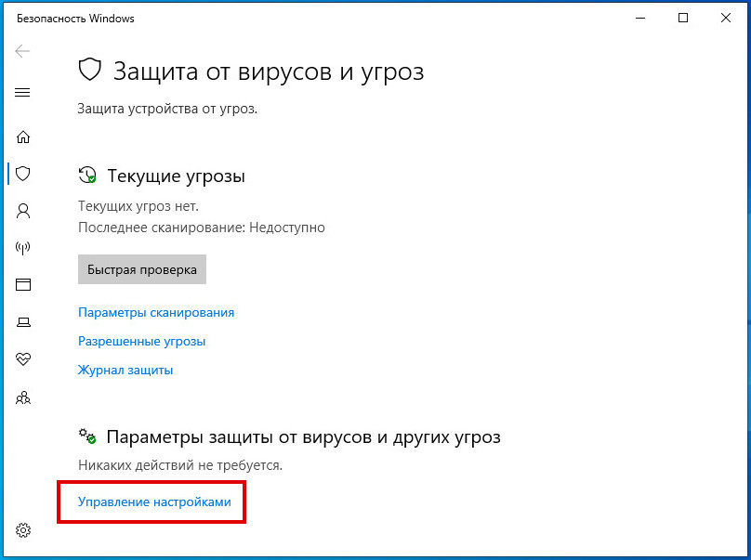Click the Быстрая проверка button
Image resolution: width=751 pixels, height=560 pixels.
click(142, 269)
